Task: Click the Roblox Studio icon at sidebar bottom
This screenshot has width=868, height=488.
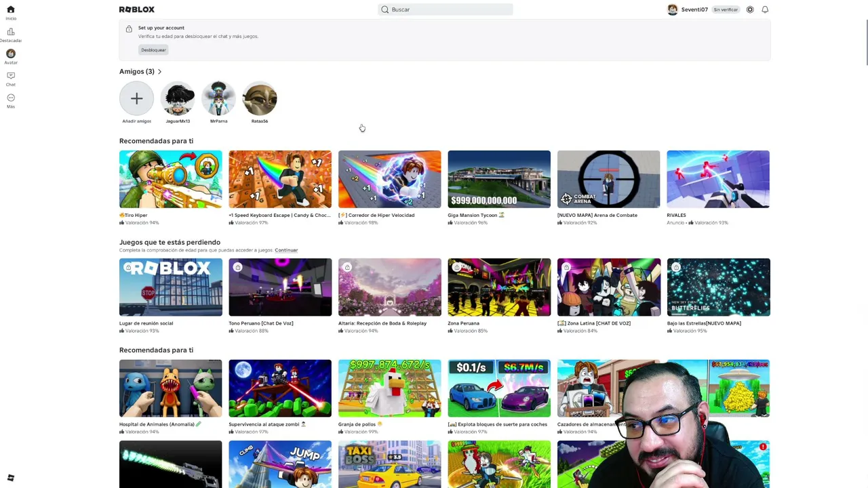Action: tap(11, 478)
